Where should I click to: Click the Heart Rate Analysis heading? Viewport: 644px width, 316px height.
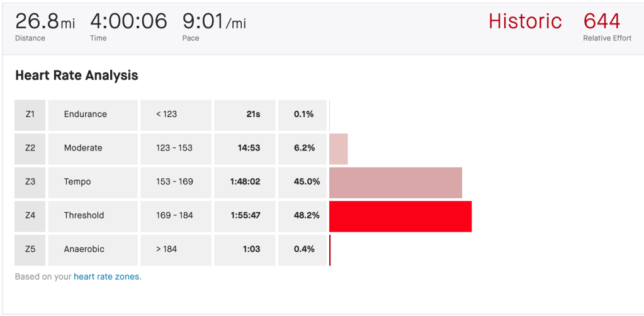point(76,76)
